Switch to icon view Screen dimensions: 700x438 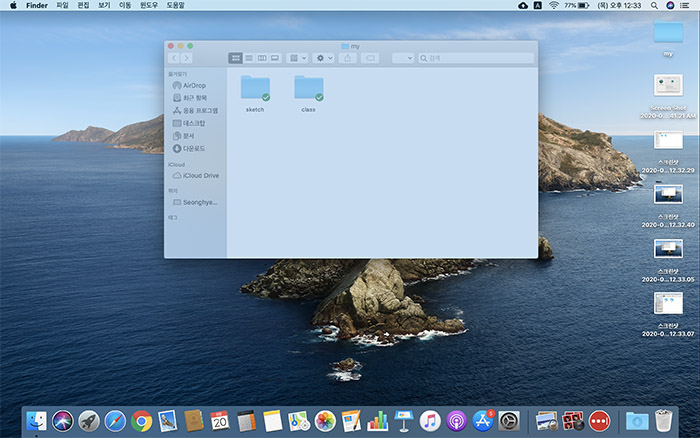pyautogui.click(x=235, y=58)
